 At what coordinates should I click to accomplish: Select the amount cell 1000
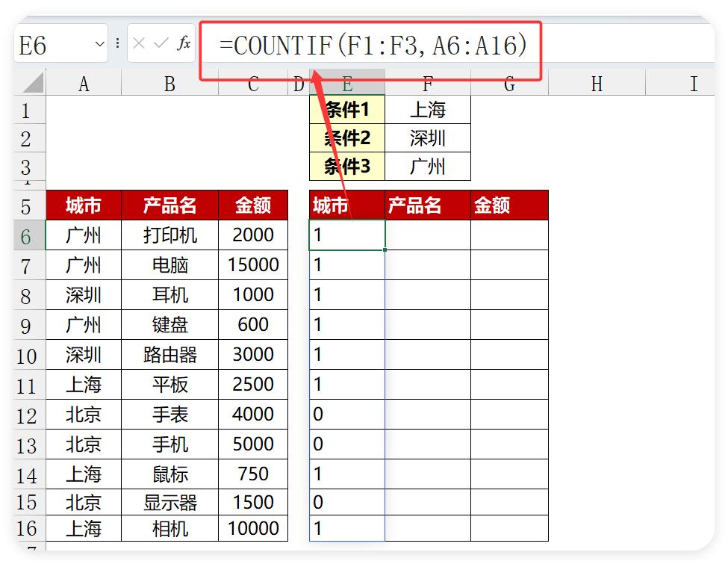coord(253,294)
